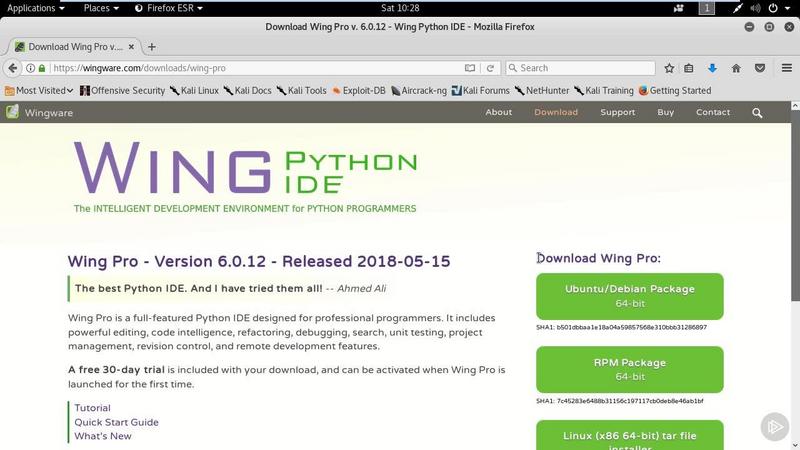
Task: Open the Kali Tools bookmark
Action: (302, 91)
